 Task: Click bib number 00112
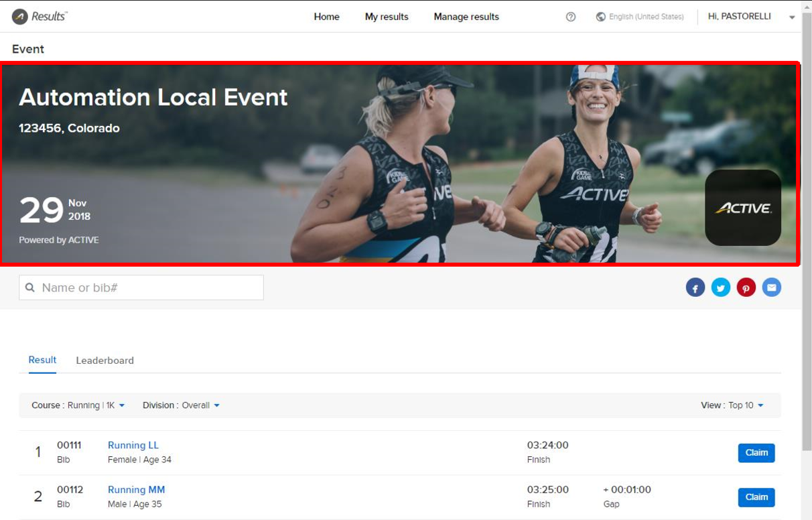(70, 490)
